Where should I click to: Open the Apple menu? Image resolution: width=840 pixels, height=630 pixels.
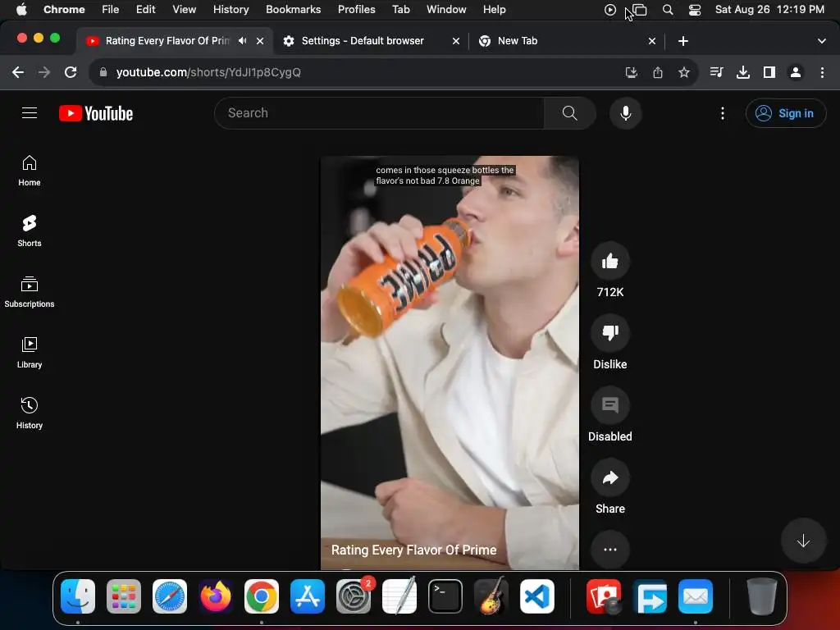click(x=21, y=10)
